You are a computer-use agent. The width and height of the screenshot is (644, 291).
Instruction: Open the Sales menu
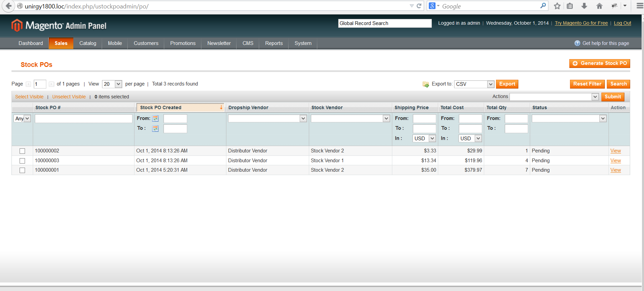click(x=61, y=43)
